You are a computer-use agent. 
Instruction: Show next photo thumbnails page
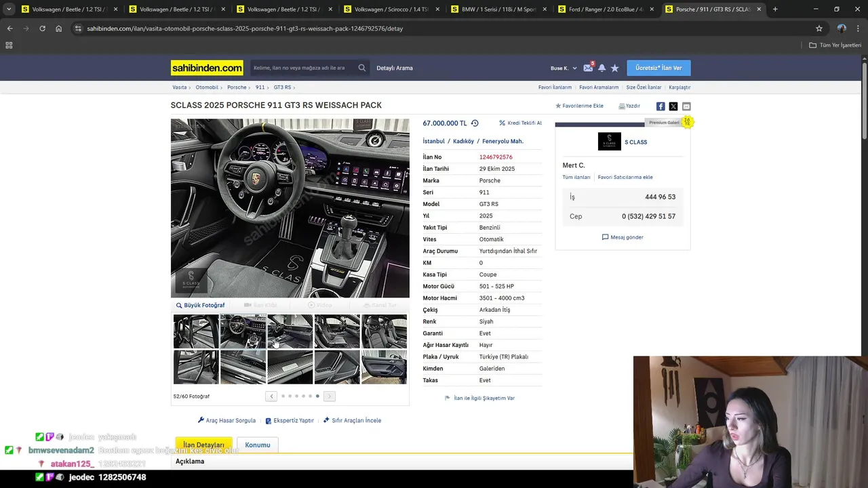pyautogui.click(x=329, y=396)
